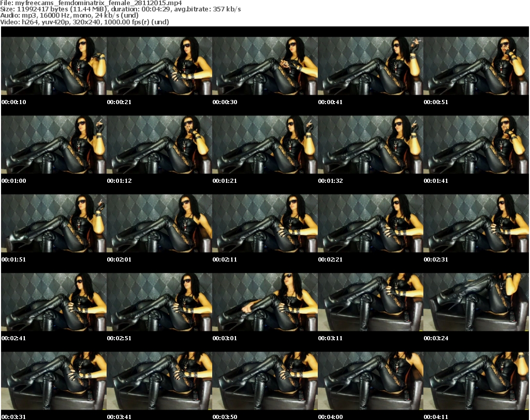Select the timestamp label 00:04:00

pos(330,416)
